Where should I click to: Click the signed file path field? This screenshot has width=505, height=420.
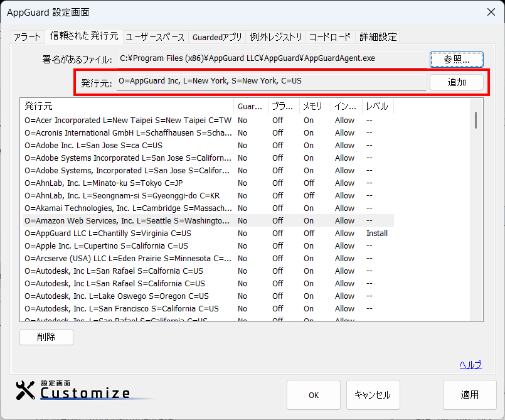click(272, 59)
